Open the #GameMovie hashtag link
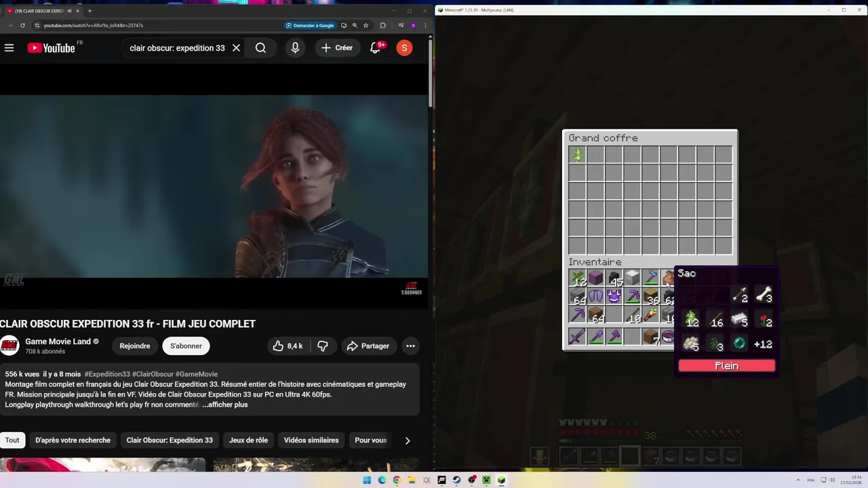Image resolution: width=868 pixels, height=488 pixels. 197,374
